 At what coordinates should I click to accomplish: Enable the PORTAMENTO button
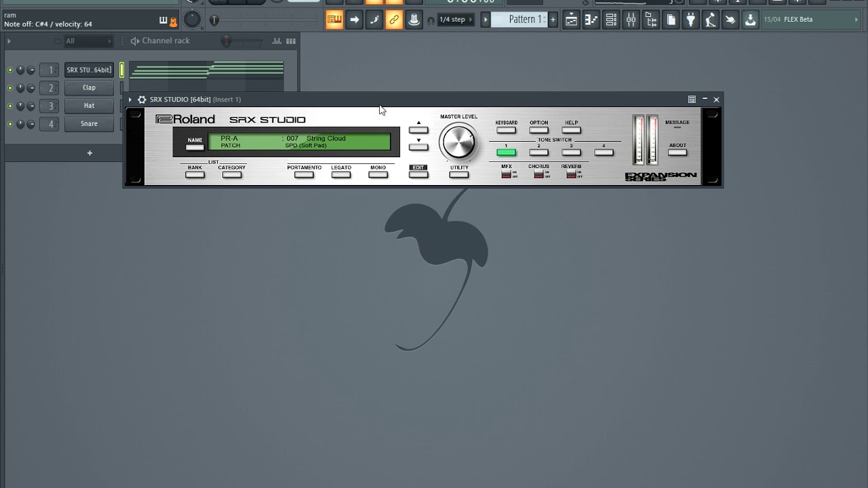(304, 174)
